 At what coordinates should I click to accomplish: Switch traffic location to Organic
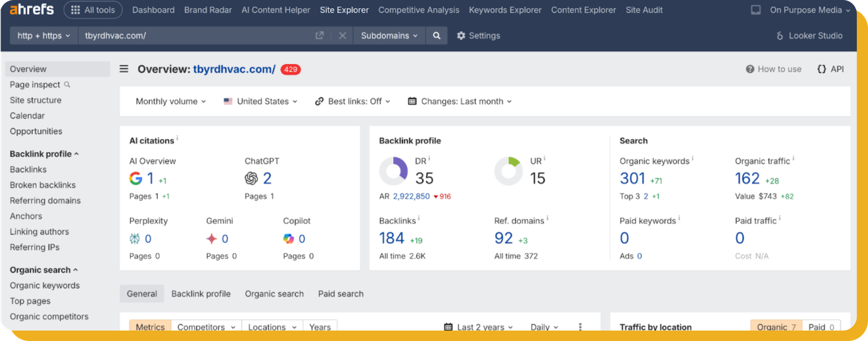click(775, 327)
